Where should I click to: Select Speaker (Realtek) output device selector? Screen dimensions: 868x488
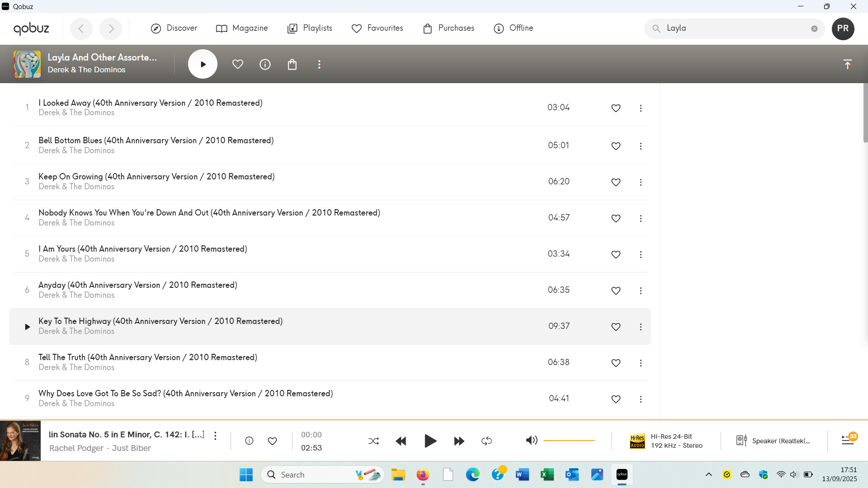point(774,441)
